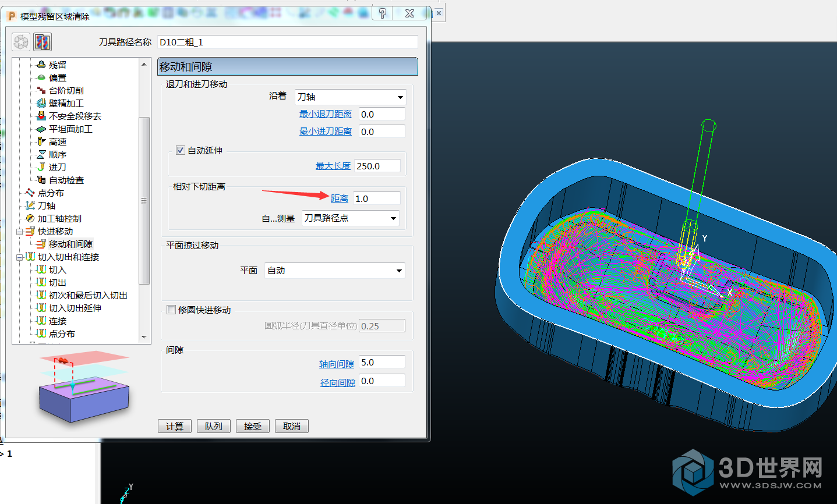Select the 移动和间隙 tree item
837x504 pixels.
(70, 244)
